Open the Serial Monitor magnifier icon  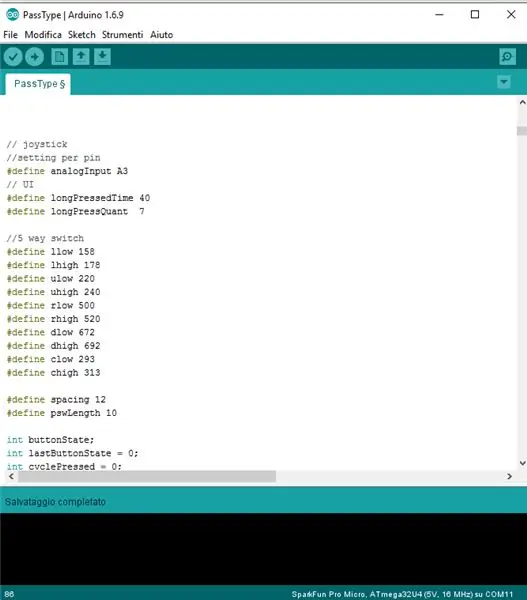(507, 57)
